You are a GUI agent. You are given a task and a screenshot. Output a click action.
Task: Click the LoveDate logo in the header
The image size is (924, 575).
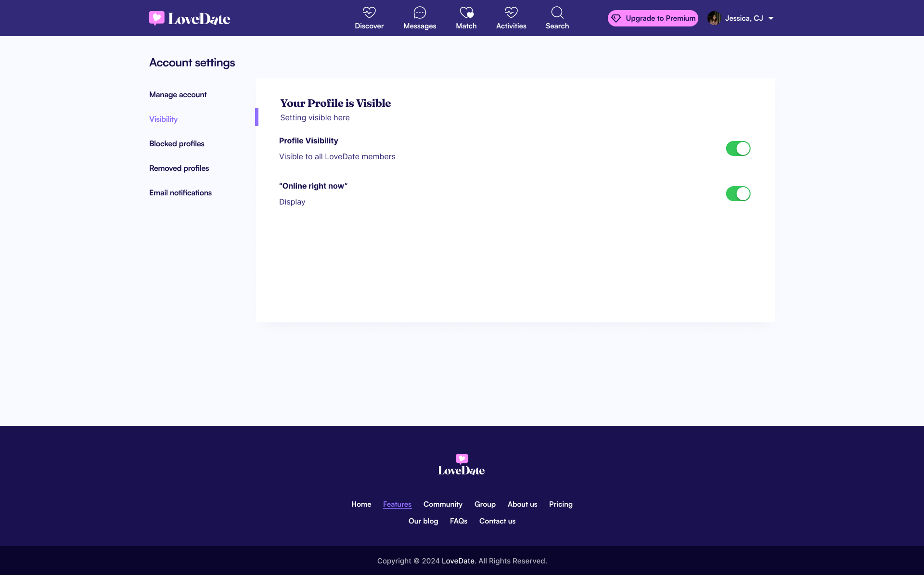(x=189, y=18)
